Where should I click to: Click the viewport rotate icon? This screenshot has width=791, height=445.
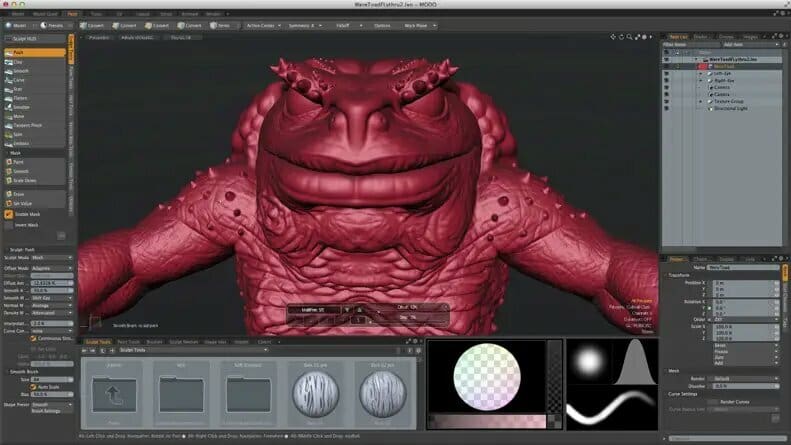(621, 37)
